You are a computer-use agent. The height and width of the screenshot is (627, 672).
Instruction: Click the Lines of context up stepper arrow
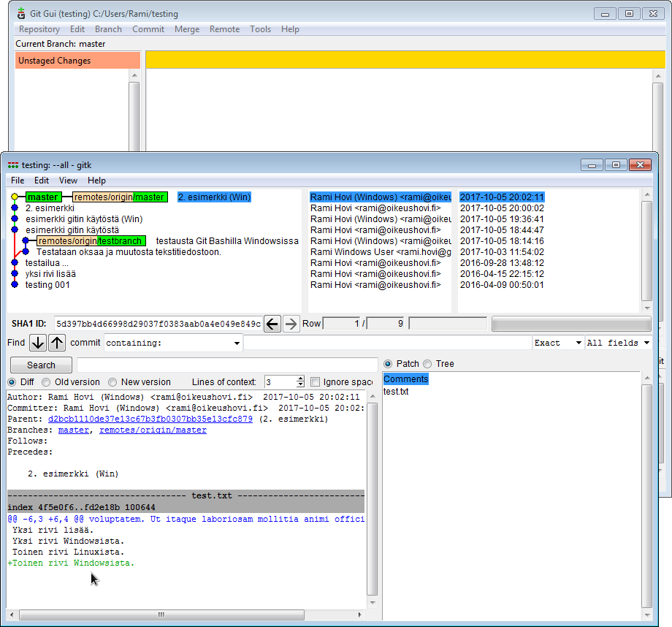tap(301, 378)
